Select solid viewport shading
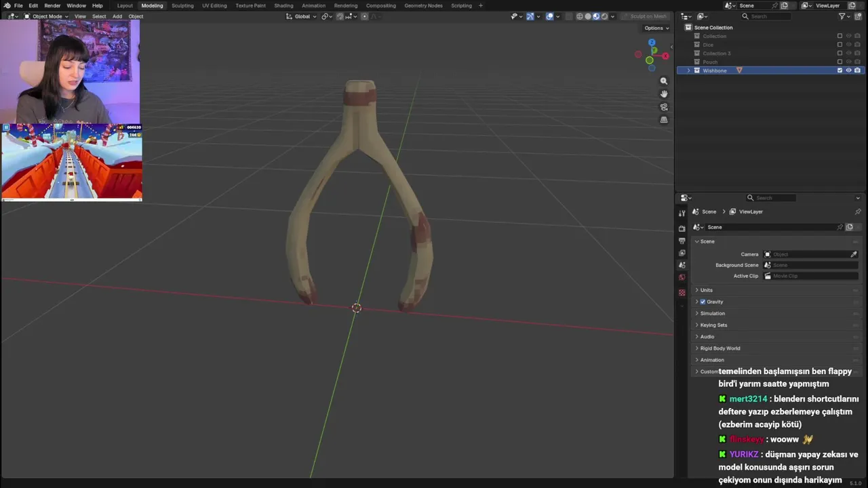The image size is (868, 488). coord(588,16)
